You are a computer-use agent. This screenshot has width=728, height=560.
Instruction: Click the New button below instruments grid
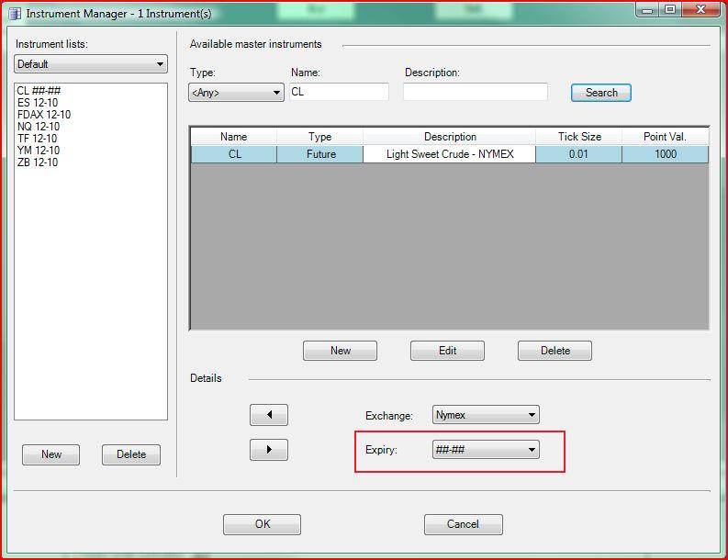click(340, 351)
